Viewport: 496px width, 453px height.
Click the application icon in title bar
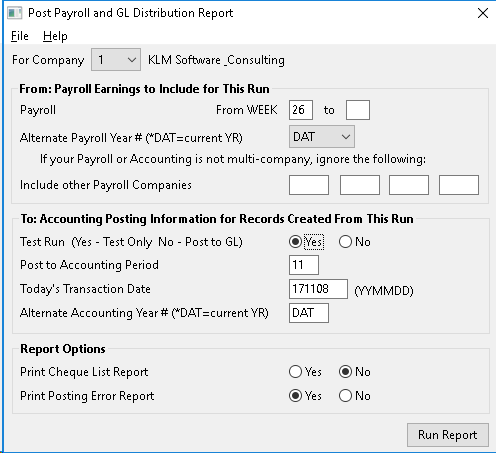click(15, 13)
